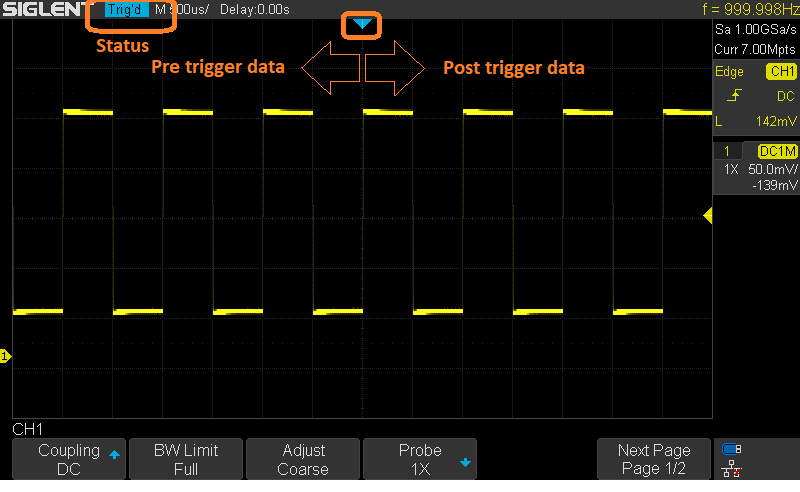Toggle Coupling DC softkey

69,459
